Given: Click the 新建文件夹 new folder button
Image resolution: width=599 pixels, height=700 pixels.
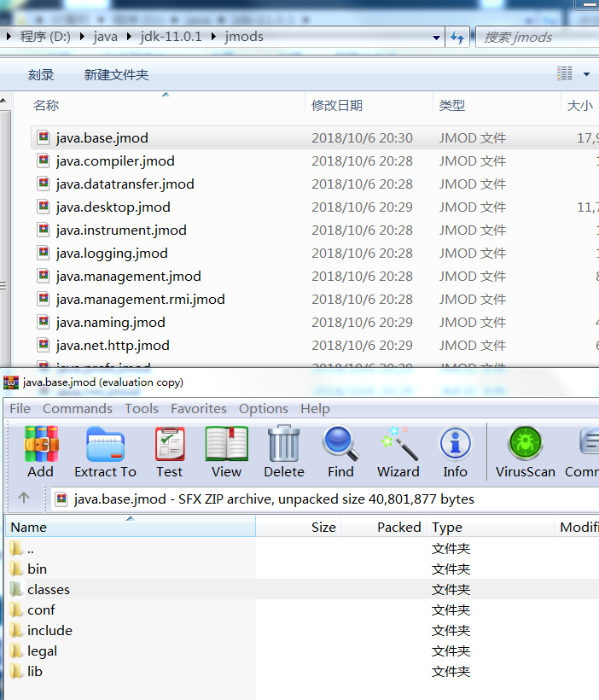Looking at the screenshot, I should (x=116, y=74).
